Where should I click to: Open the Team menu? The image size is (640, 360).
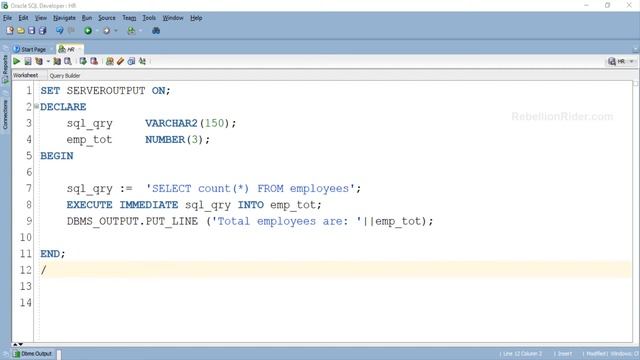[x=129, y=18]
